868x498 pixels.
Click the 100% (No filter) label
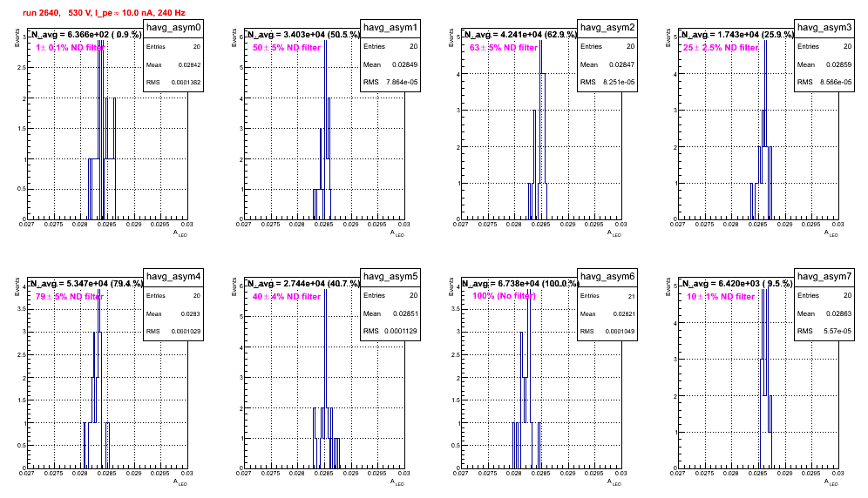tap(504, 296)
